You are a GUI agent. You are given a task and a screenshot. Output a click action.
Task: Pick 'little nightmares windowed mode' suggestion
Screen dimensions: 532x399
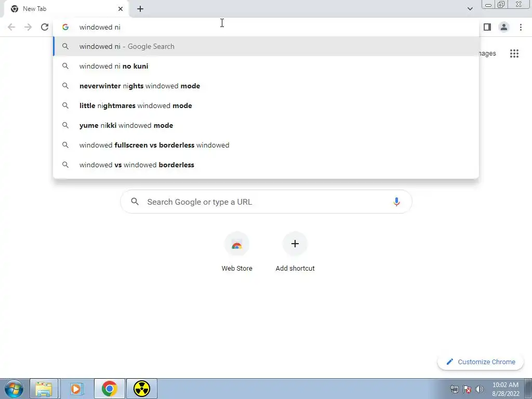coord(266,105)
